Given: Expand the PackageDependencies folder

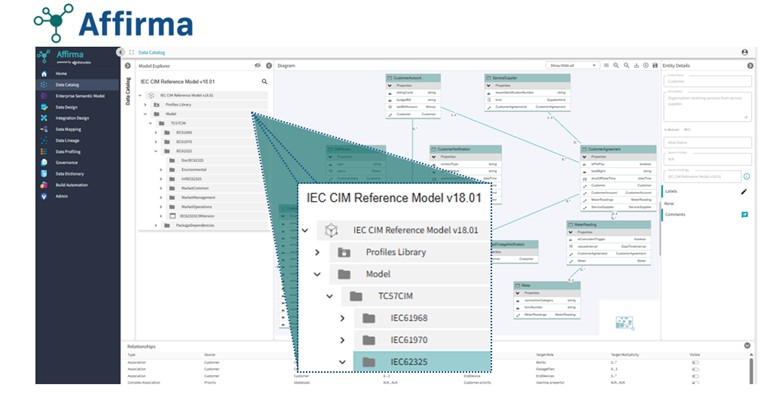Looking at the screenshot, I should click(x=155, y=225).
